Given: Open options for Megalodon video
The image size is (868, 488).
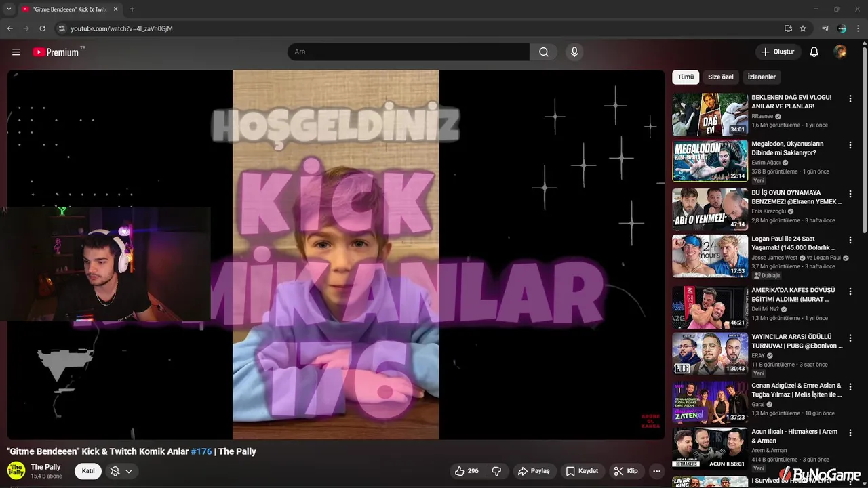Looking at the screenshot, I should click(850, 145).
